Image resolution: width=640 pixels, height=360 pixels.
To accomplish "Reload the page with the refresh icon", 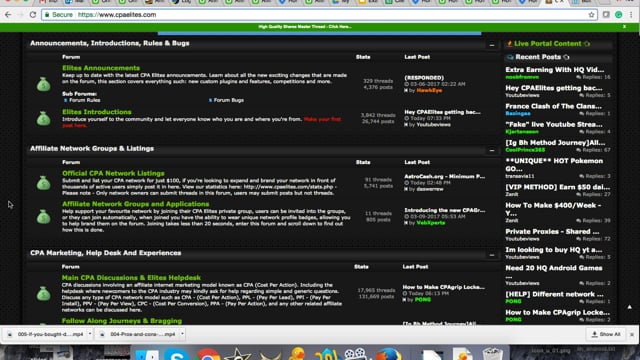I will coord(33,15).
